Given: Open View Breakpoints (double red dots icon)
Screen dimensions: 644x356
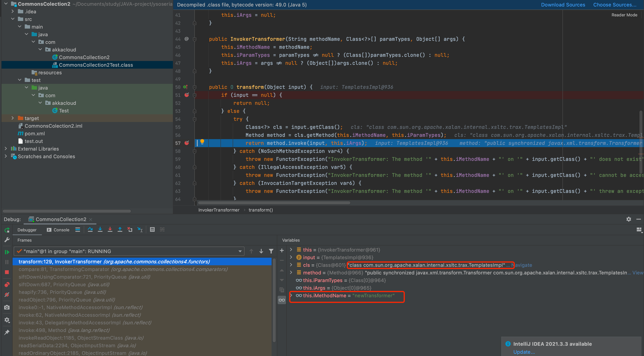Looking at the screenshot, I should click(7, 285).
